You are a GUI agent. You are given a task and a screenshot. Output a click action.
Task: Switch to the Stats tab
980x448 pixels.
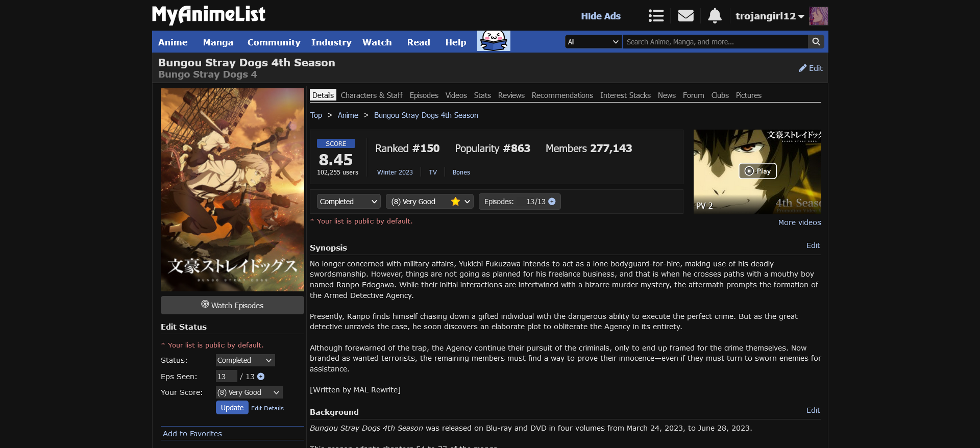click(482, 95)
